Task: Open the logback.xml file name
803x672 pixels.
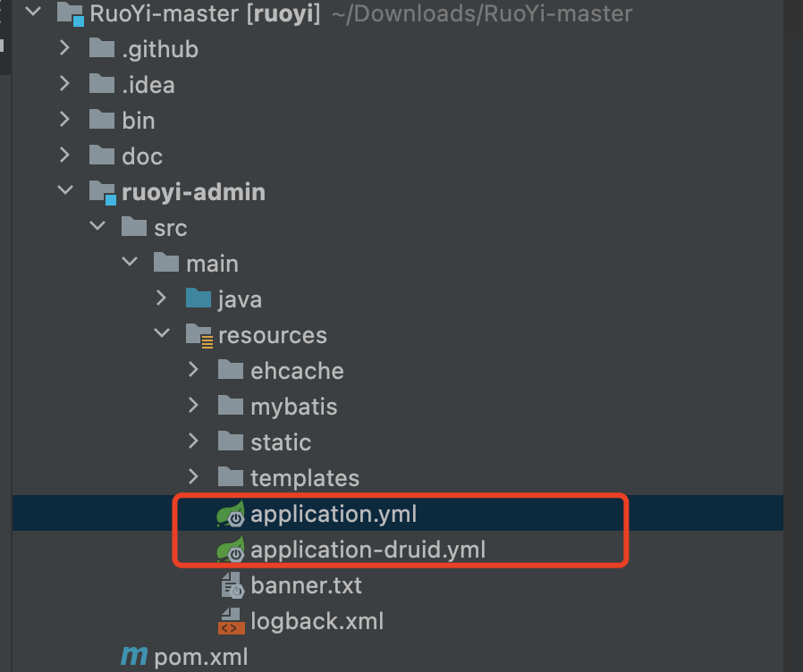Action: 317,621
